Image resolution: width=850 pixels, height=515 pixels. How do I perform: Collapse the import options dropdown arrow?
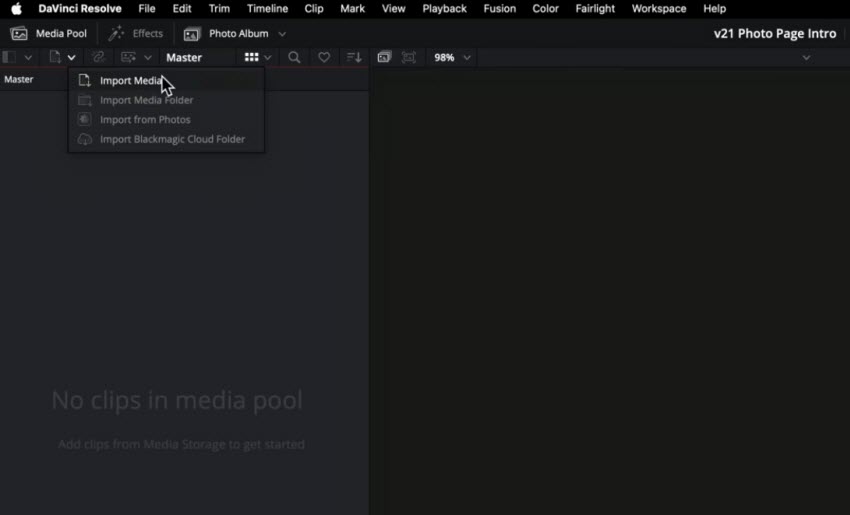(72, 57)
